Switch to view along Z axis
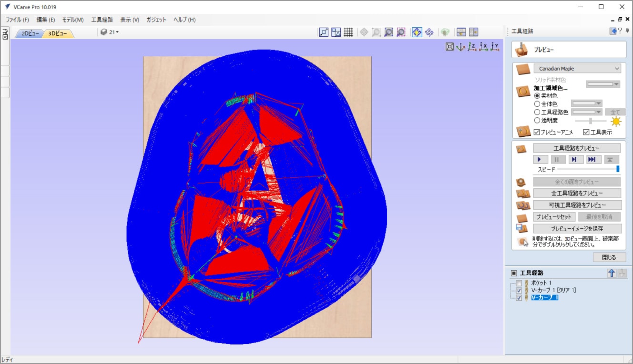 [x=472, y=47]
